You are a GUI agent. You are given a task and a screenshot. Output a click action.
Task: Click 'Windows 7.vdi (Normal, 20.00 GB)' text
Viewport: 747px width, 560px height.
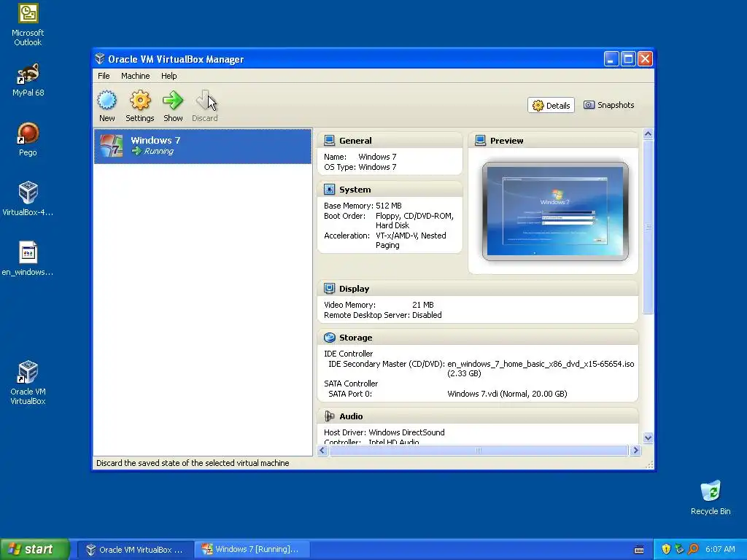click(507, 394)
